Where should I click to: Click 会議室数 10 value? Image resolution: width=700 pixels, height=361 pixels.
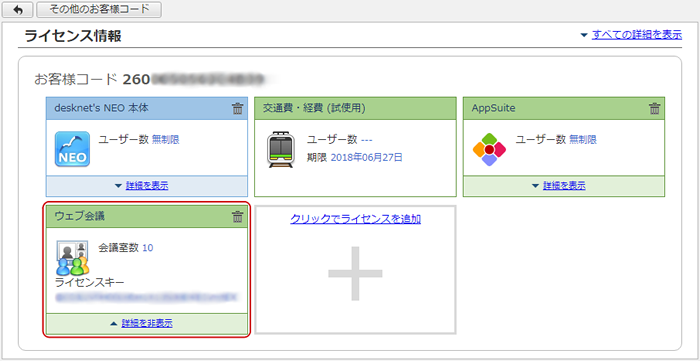[x=148, y=248]
